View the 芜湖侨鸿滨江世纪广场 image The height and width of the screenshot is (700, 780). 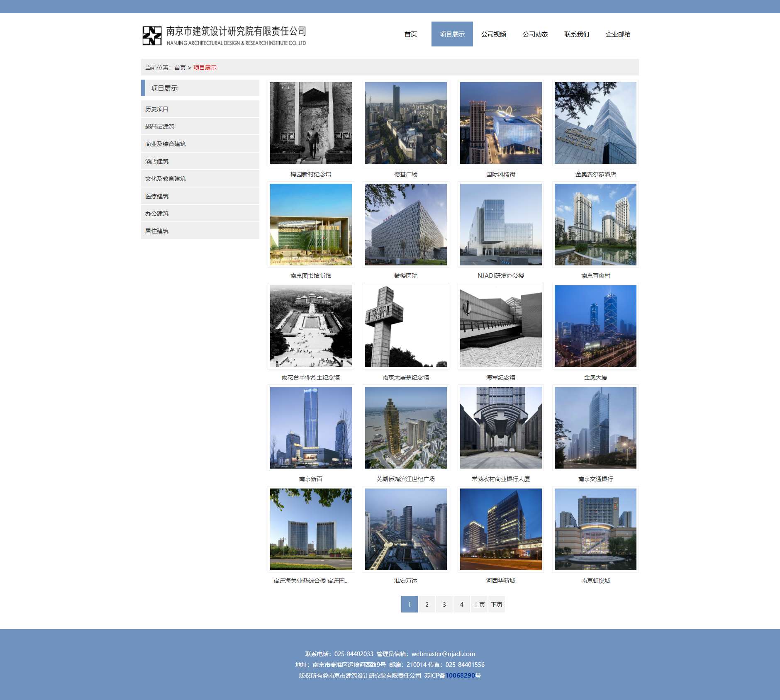tap(406, 428)
